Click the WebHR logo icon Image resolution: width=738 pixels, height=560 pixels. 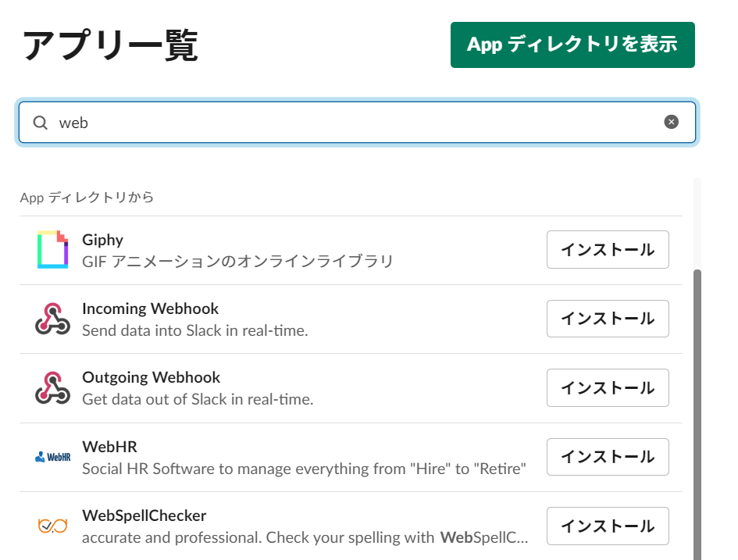(x=53, y=457)
